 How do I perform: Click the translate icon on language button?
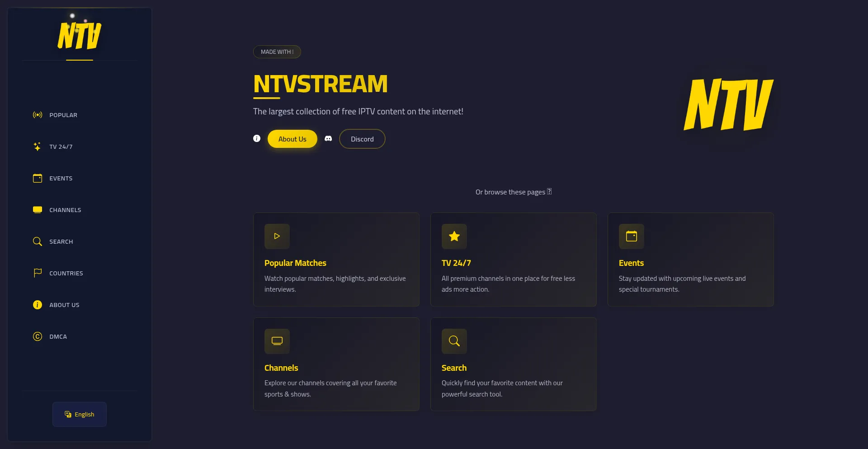68,414
